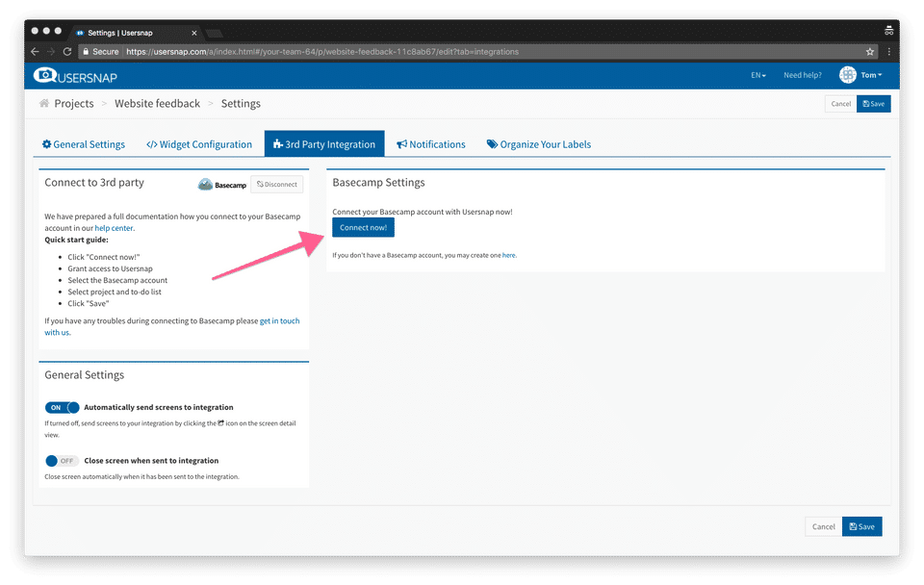Open the General Settings tab

tap(84, 144)
